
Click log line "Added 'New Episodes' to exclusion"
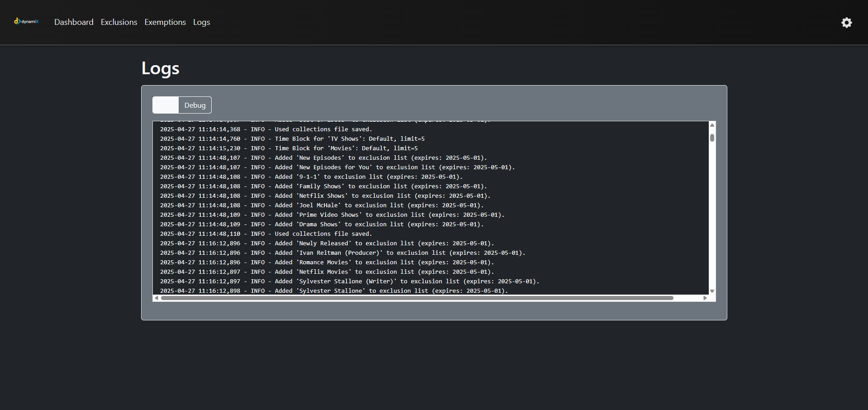323,158
